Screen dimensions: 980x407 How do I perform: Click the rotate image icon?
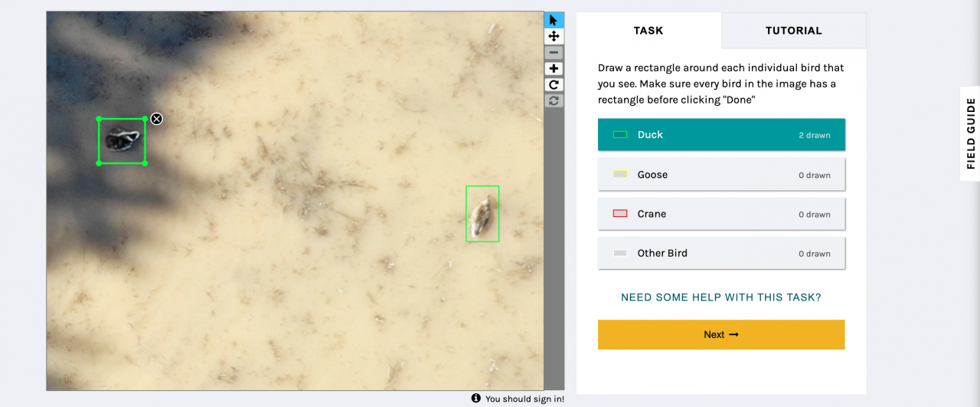tap(554, 85)
